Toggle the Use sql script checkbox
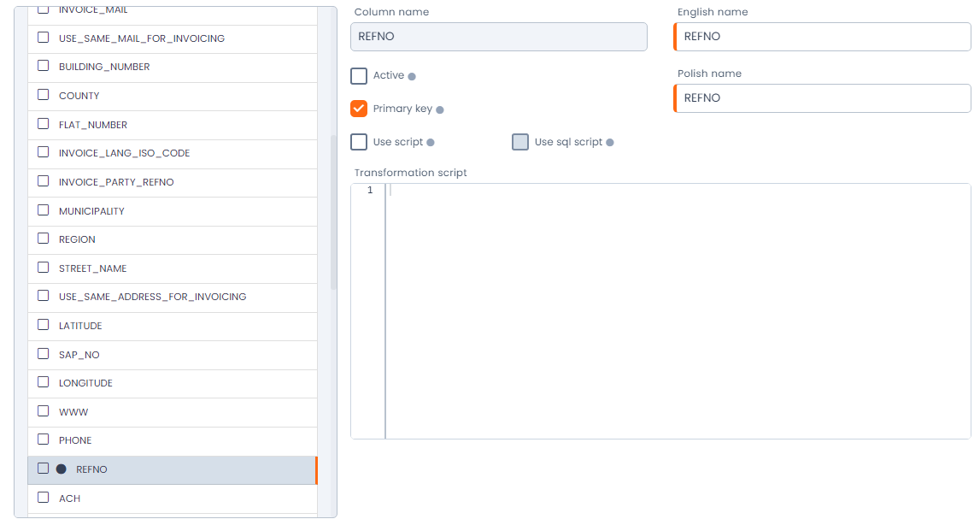This screenshot has width=980, height=525. click(520, 142)
